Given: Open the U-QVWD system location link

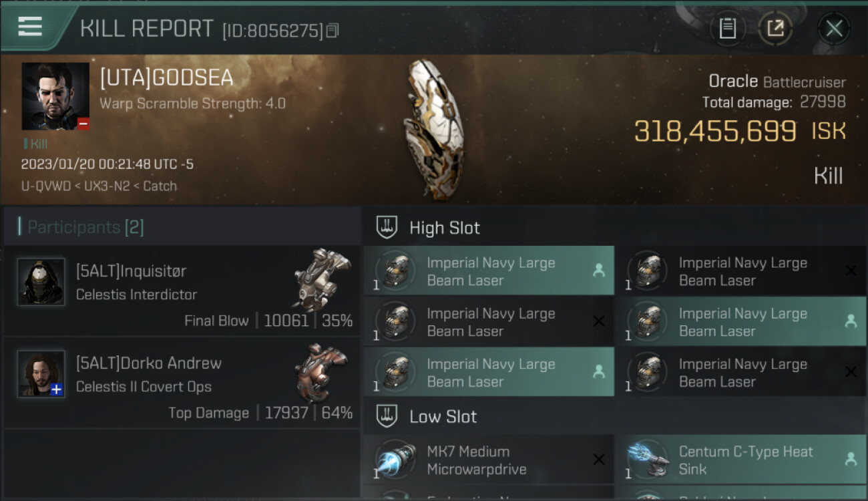Looking at the screenshot, I should [45, 186].
